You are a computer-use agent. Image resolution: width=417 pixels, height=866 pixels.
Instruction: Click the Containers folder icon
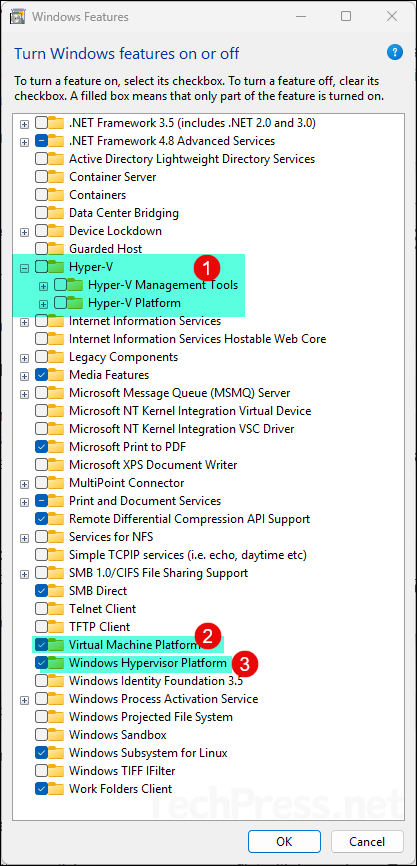[x=56, y=195]
